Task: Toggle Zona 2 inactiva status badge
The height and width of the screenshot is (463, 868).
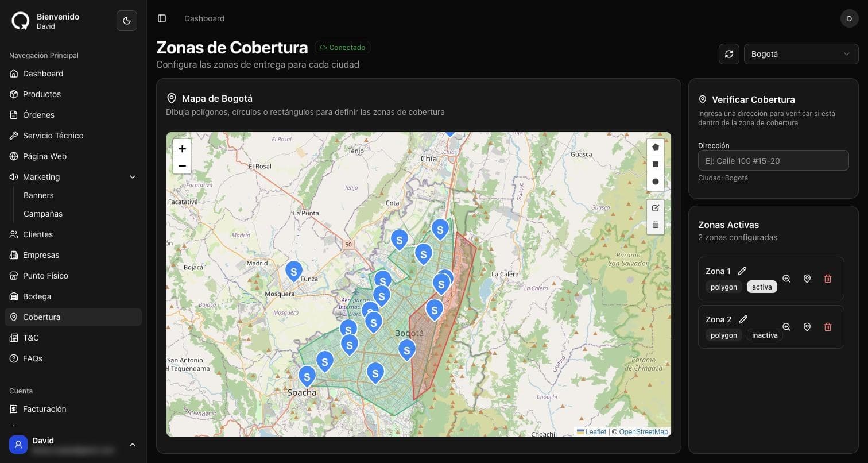Action: [x=765, y=335]
